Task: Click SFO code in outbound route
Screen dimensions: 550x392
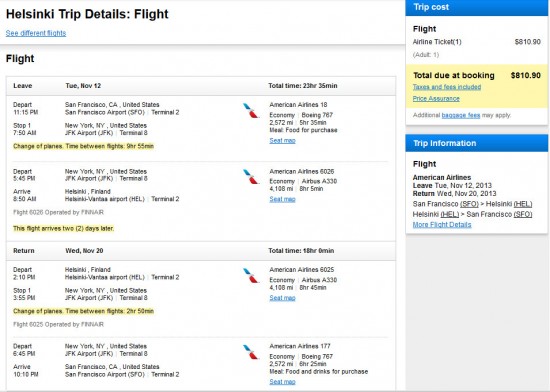Action: coord(469,204)
